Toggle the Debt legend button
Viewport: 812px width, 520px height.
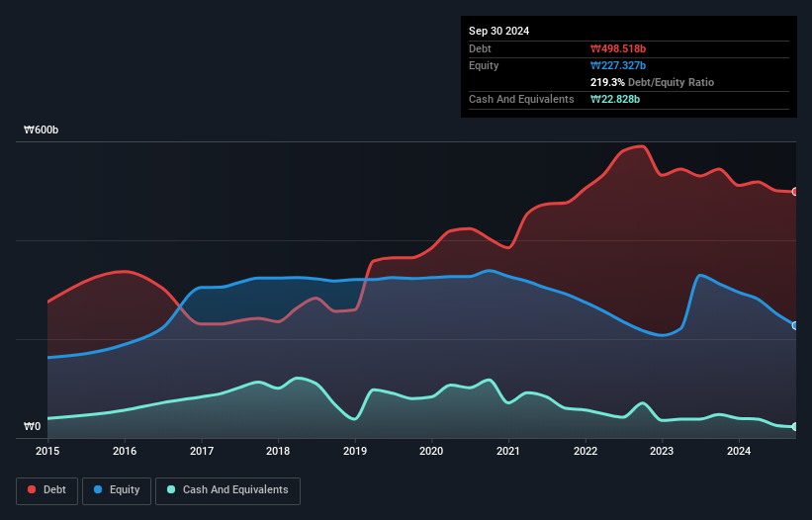[46, 490]
